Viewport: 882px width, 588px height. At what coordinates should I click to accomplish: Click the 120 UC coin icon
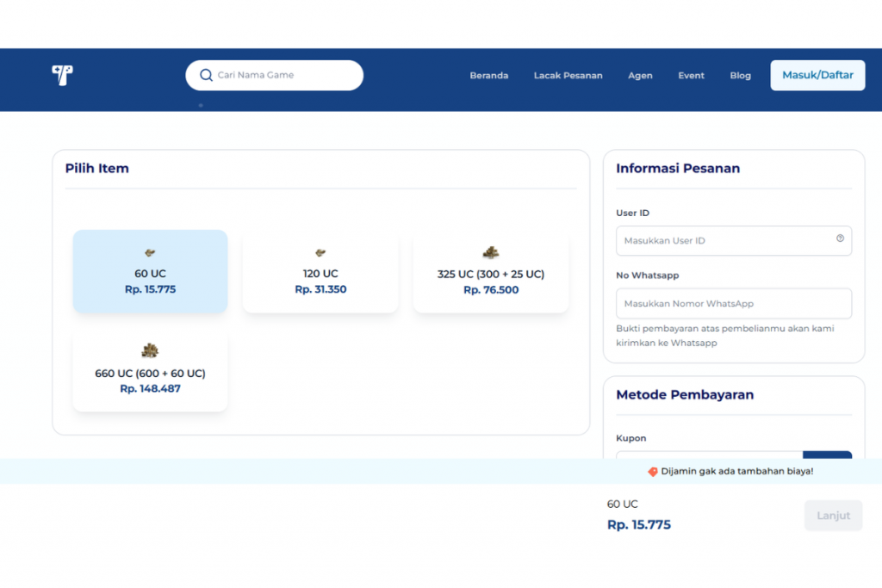click(x=320, y=253)
